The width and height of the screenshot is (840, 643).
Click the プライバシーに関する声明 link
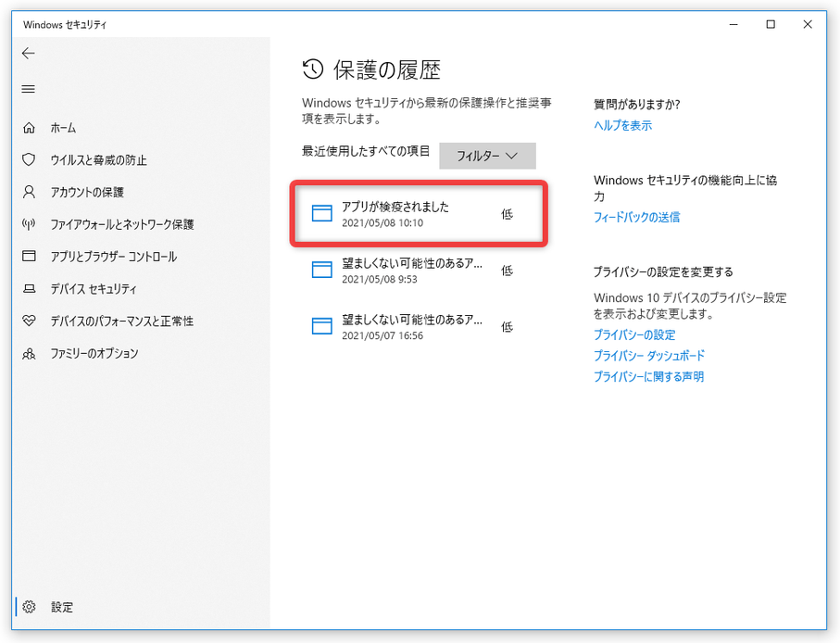pos(648,377)
